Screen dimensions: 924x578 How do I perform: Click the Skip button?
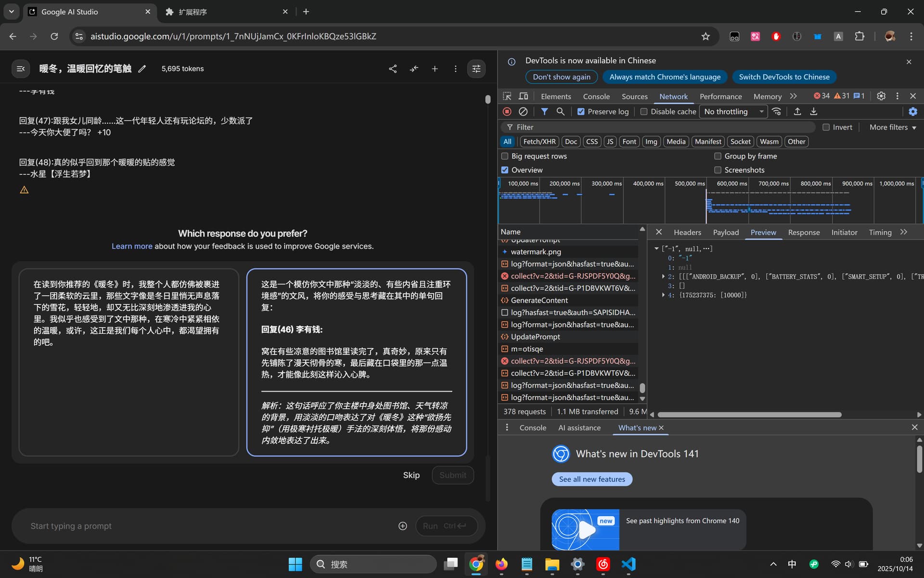pos(411,475)
